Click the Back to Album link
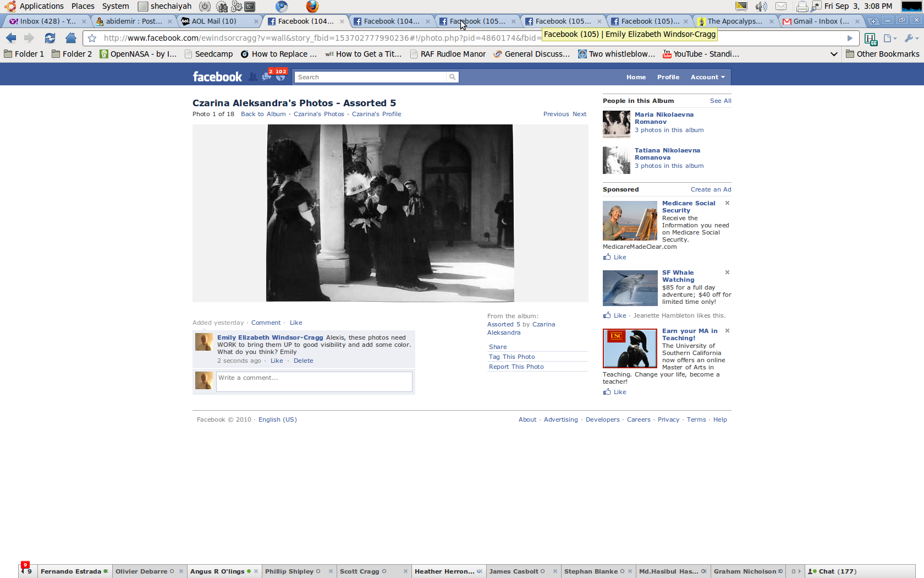Viewport: 924px width, 578px height. pos(263,114)
